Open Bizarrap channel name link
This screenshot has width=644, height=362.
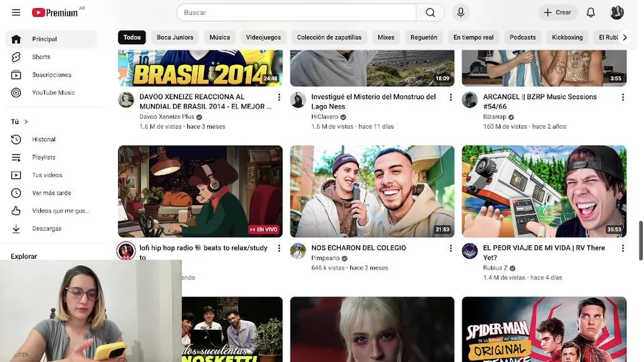click(495, 117)
